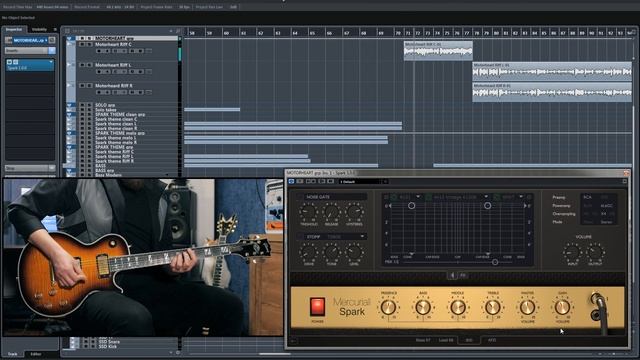
Task: Click the Noise Gate Hysteresis knob
Action: coord(354,212)
